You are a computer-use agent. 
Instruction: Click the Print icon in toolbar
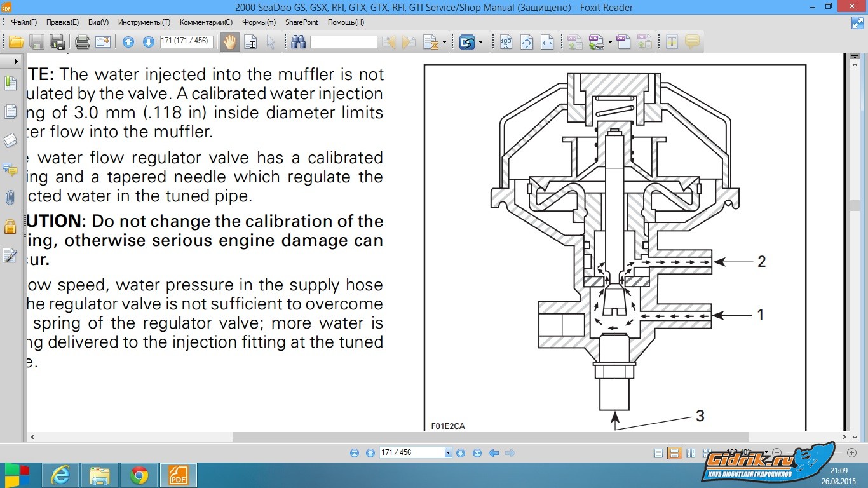pyautogui.click(x=83, y=42)
